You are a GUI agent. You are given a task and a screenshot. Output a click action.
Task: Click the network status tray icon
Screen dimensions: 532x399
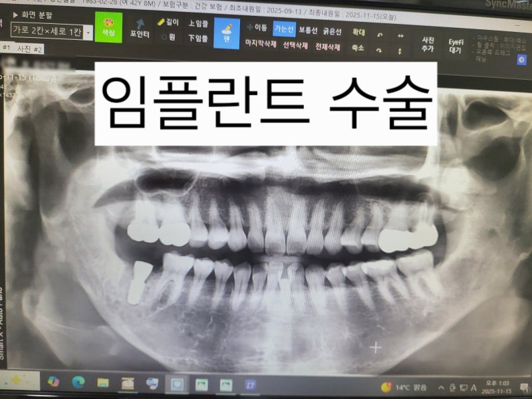pyautogui.click(x=463, y=388)
